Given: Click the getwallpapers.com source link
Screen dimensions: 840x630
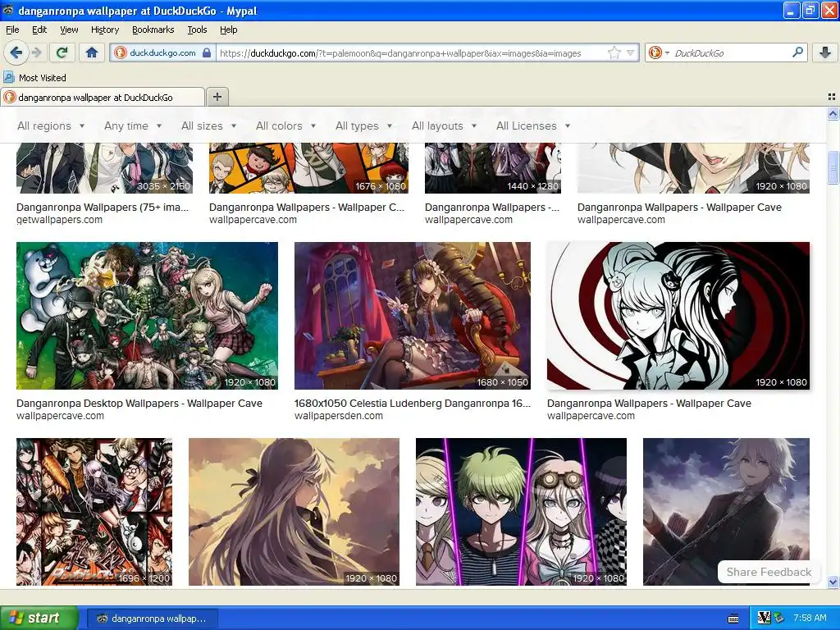Looking at the screenshot, I should [x=59, y=220].
